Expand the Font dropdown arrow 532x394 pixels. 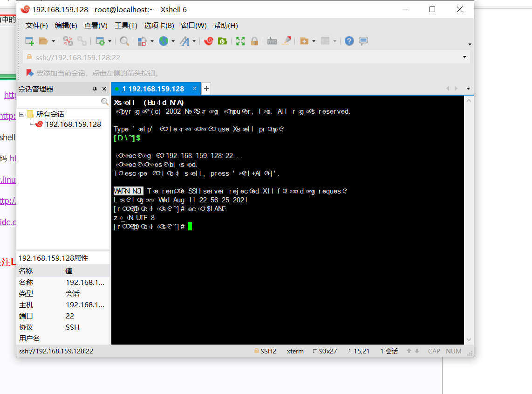[194, 41]
